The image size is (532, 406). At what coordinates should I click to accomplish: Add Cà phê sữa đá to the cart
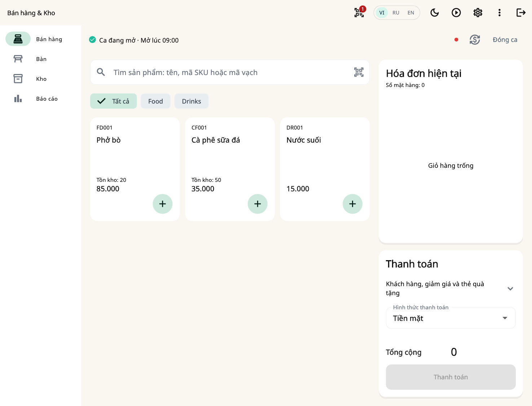point(258,204)
